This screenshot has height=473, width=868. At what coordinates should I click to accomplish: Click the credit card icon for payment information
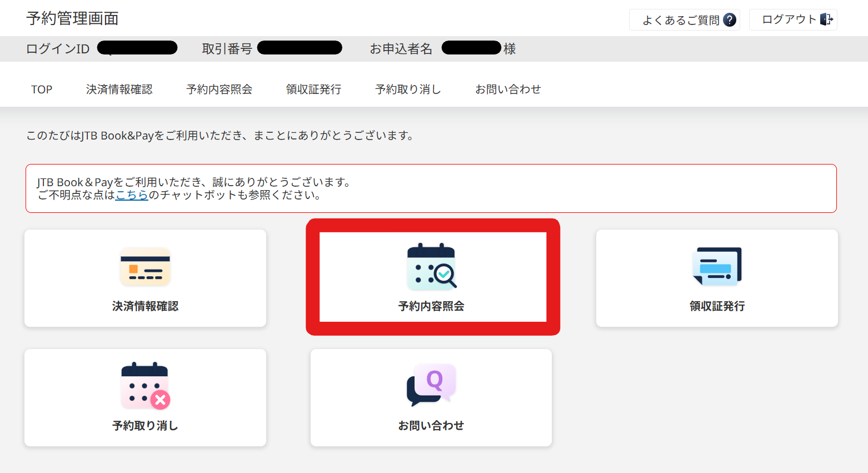point(145,267)
